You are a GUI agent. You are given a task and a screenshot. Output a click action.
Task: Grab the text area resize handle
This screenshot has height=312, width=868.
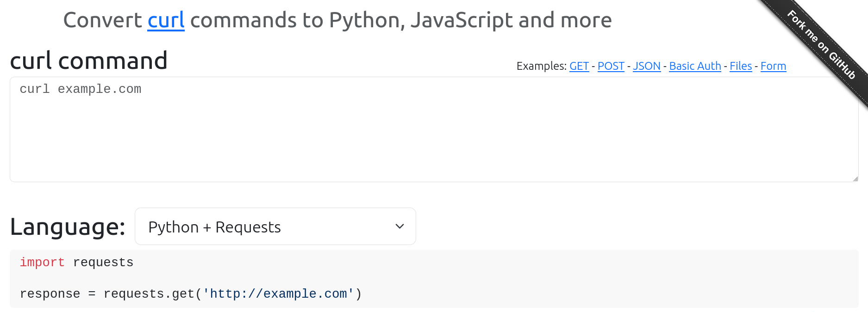click(855, 178)
